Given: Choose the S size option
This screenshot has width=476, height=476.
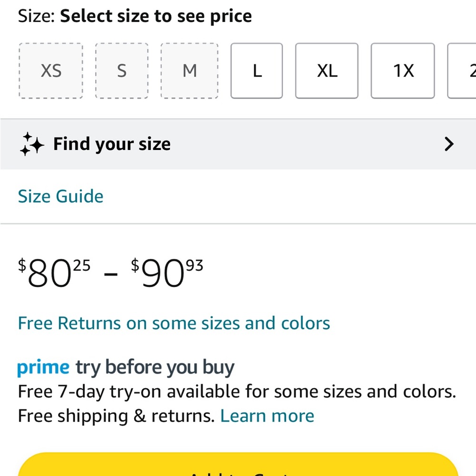Looking at the screenshot, I should pyautogui.click(x=122, y=71).
